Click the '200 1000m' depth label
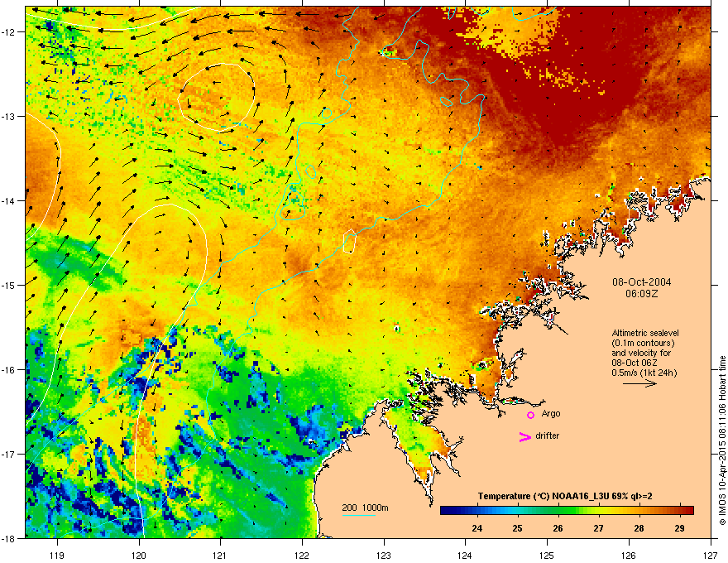Image resolution: width=728 pixels, height=563 pixels. pyautogui.click(x=365, y=508)
